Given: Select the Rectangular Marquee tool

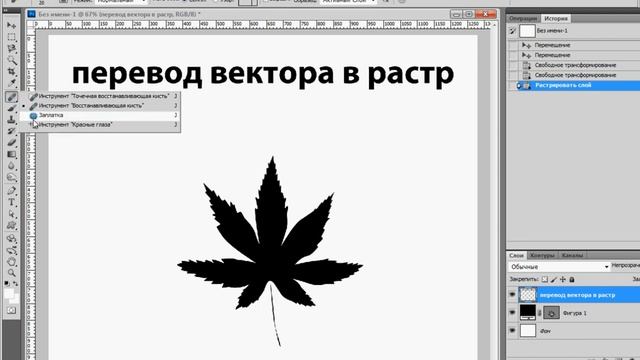Looking at the screenshot, I should (11, 37).
